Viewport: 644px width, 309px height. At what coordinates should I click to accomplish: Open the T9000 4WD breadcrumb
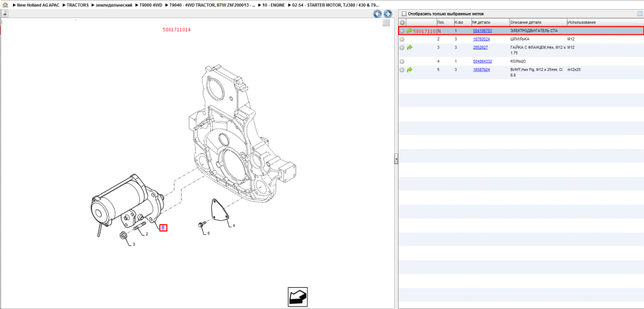tap(150, 5)
